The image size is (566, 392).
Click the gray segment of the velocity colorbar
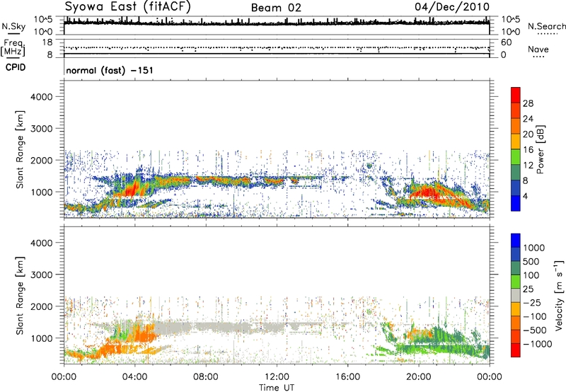pos(516,295)
